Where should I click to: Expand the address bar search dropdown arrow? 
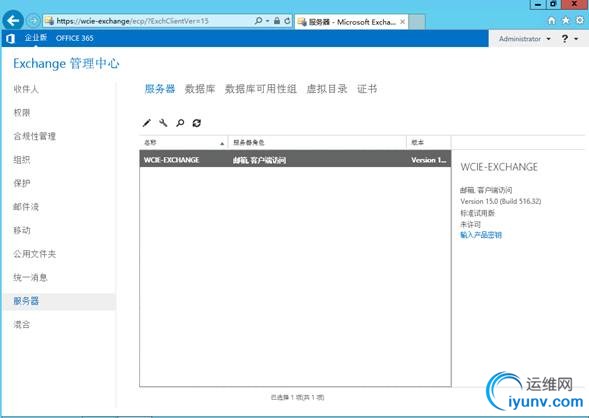(267, 21)
